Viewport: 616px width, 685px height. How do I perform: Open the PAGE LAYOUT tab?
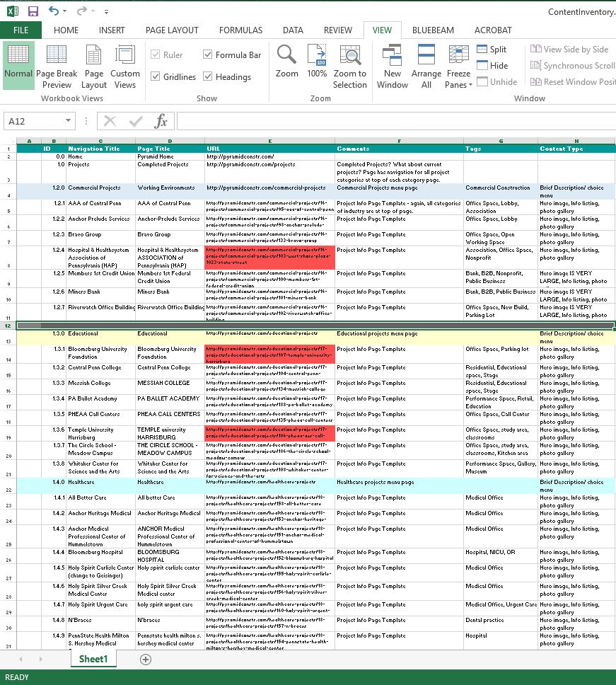(172, 30)
